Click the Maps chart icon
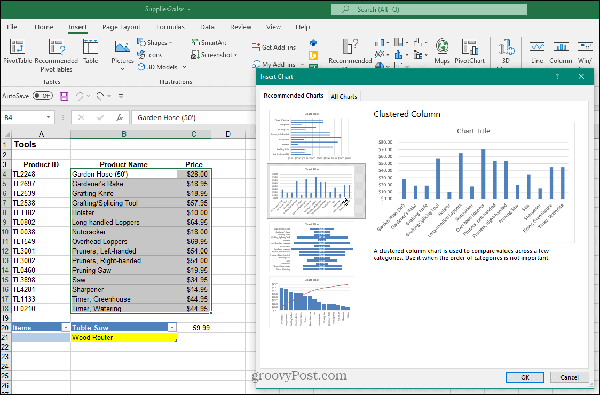Screen dimensions: 600x395 [x=442, y=47]
